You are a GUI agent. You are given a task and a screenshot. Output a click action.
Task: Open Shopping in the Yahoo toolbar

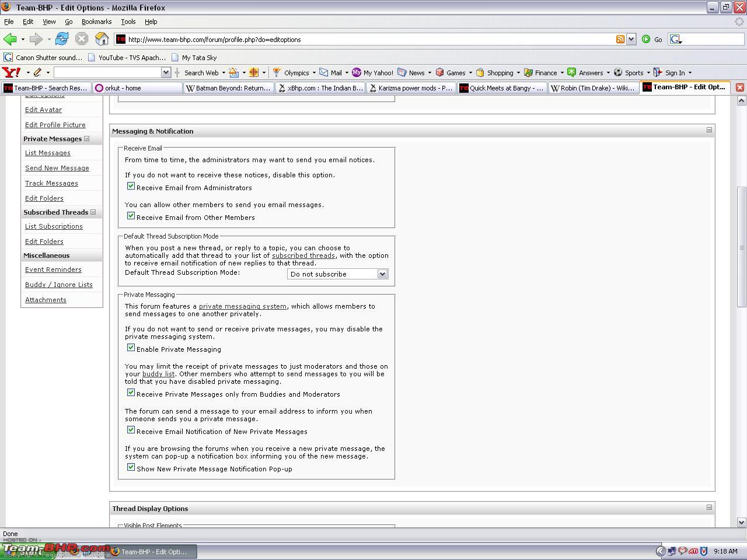[x=495, y=72]
